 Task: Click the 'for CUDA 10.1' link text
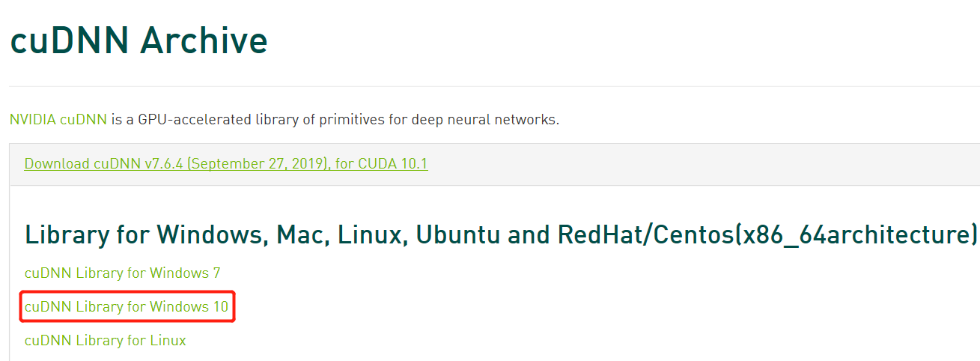pyautogui.click(x=382, y=163)
